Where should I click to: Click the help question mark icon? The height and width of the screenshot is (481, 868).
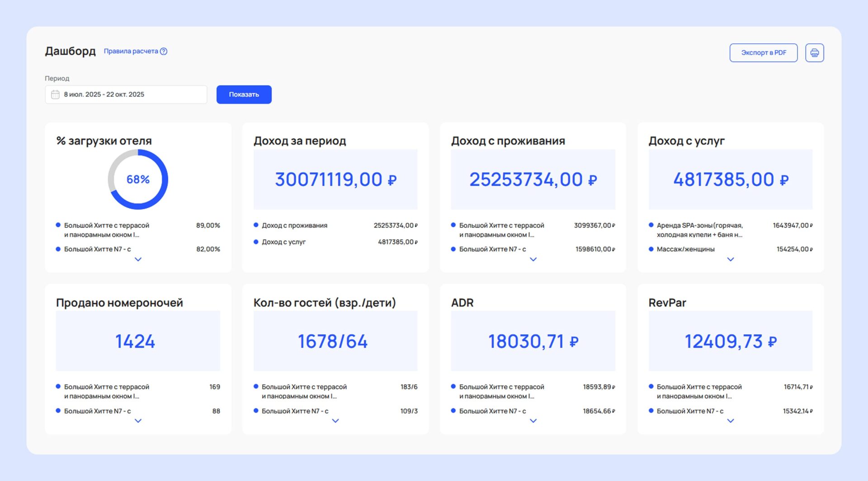pos(164,52)
